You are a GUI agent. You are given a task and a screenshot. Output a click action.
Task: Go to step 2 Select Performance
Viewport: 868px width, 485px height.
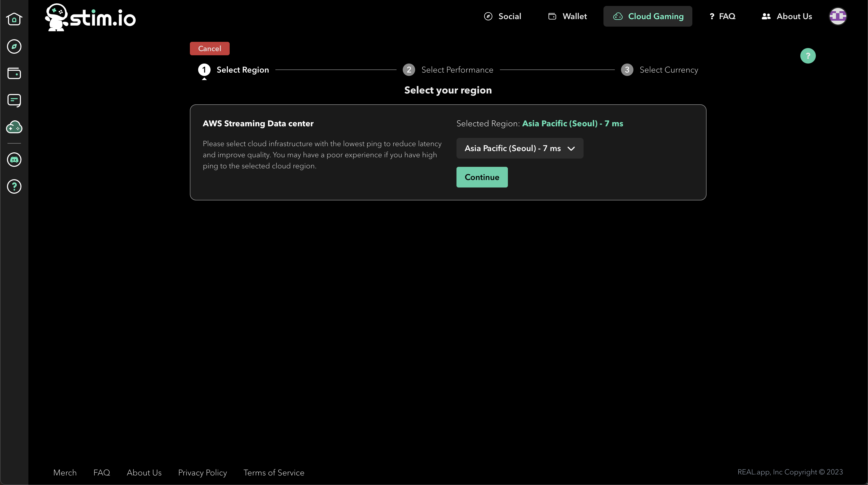click(448, 70)
